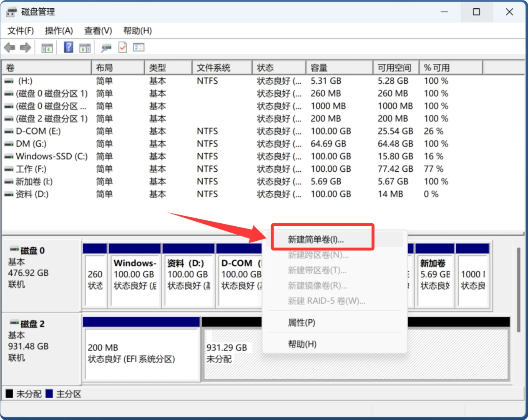Sort by the 可用空间 column header
This screenshot has height=420, width=528.
396,67
